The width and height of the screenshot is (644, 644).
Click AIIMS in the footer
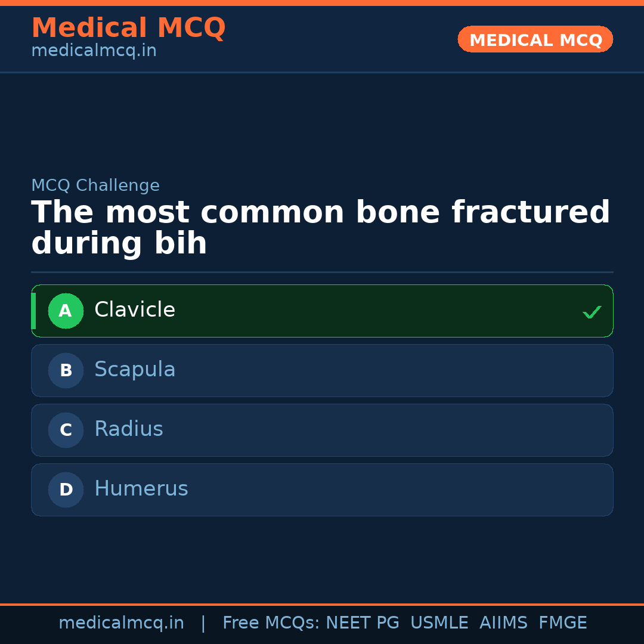click(503, 623)
